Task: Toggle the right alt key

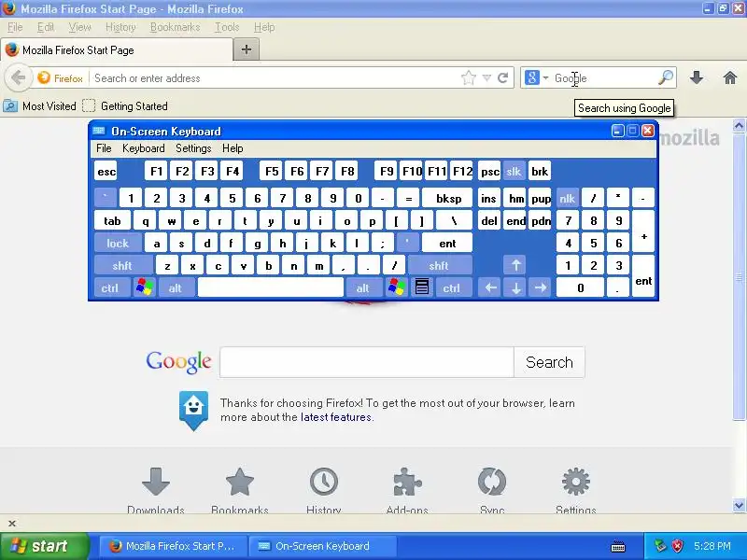Action: pos(363,287)
